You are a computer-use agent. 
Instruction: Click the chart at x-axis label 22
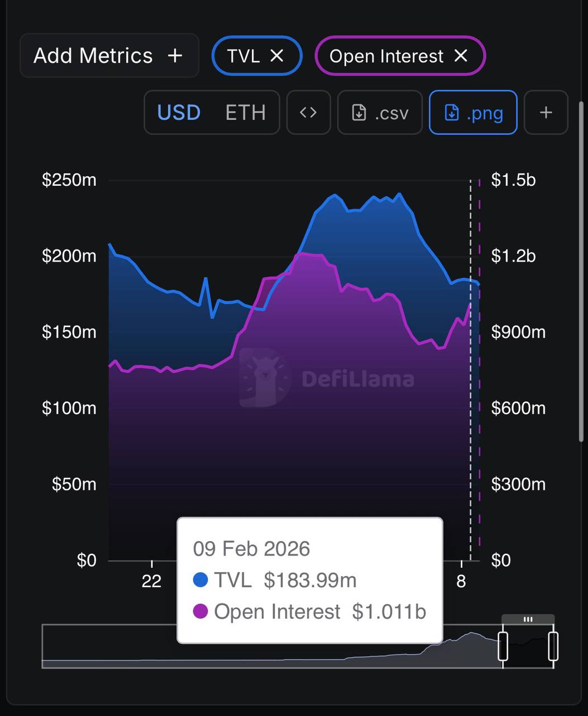[x=151, y=581]
